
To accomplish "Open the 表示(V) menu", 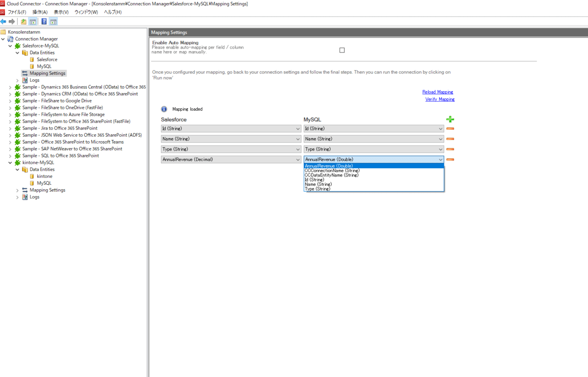I will (61, 12).
